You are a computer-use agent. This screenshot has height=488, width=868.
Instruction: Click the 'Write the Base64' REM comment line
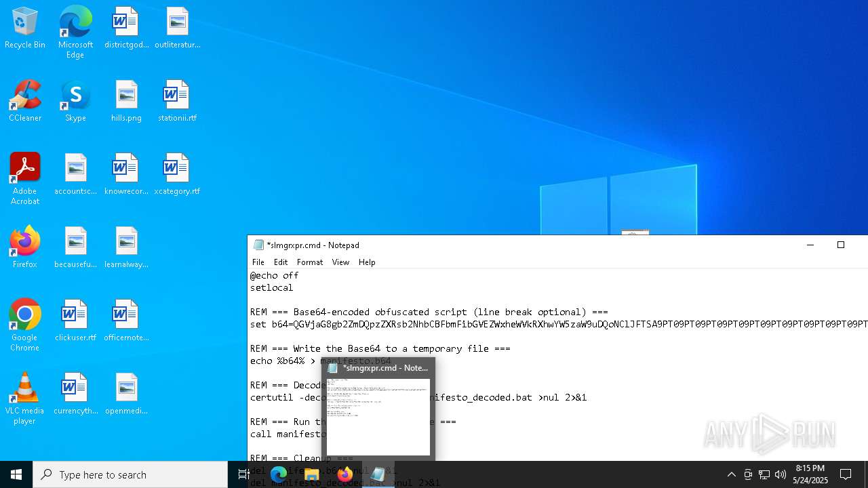coord(380,348)
